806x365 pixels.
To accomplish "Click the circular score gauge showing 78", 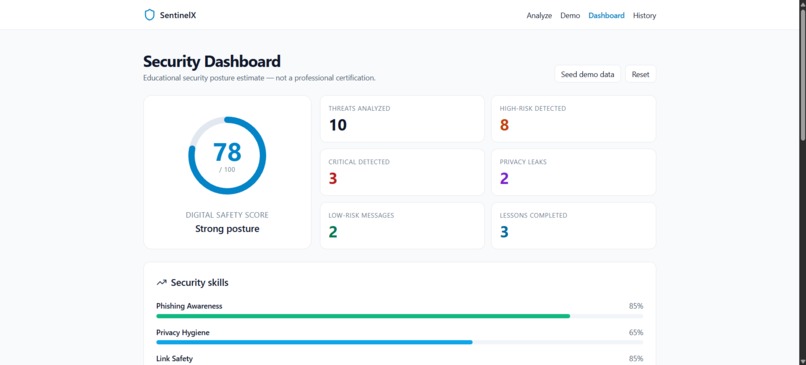I will (x=227, y=155).
